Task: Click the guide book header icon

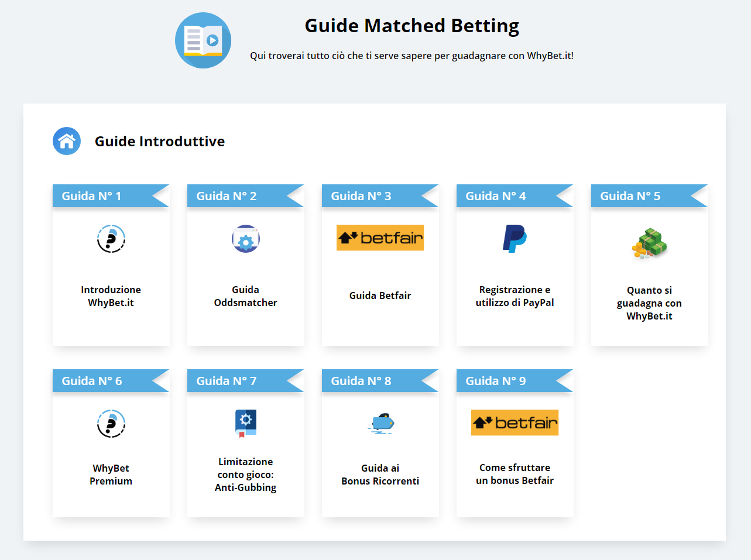Action: click(203, 40)
